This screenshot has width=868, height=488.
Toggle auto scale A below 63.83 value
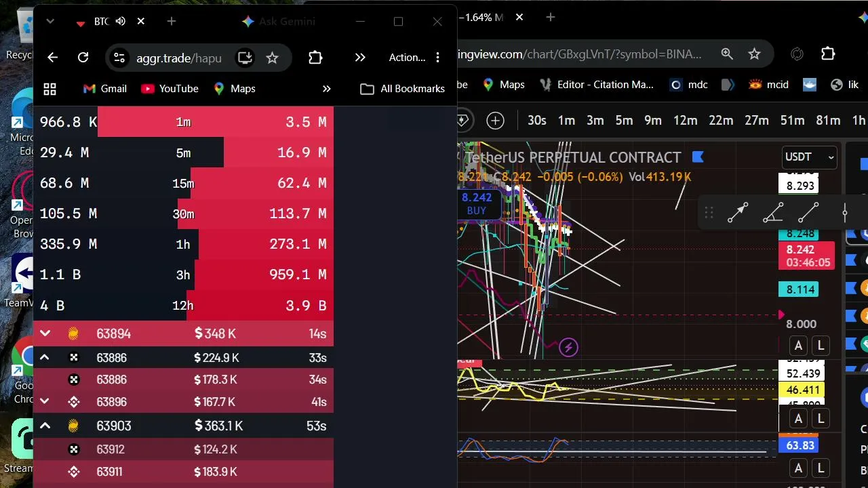coord(798,468)
